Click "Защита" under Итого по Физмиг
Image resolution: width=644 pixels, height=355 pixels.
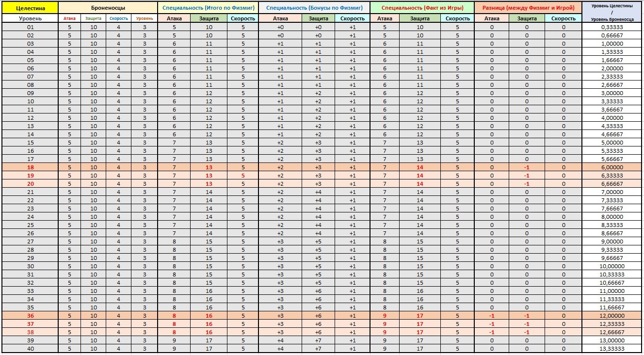[x=209, y=18]
